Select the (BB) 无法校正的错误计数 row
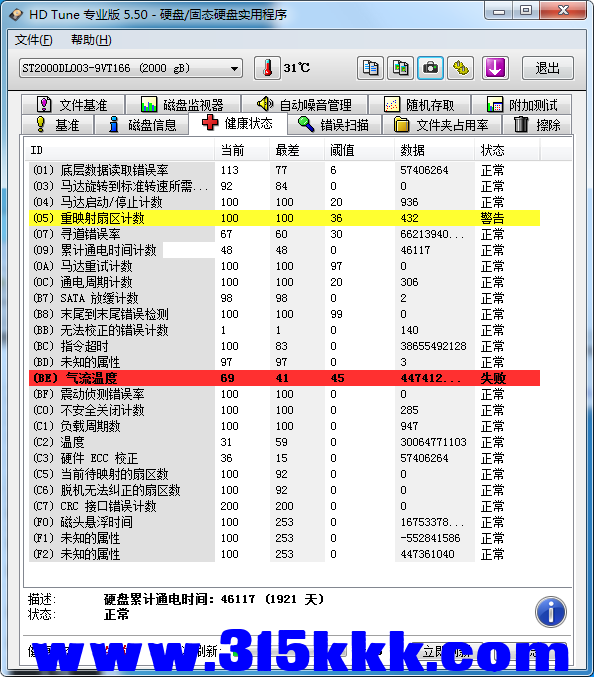594x677 pixels. pyautogui.click(x=284, y=330)
